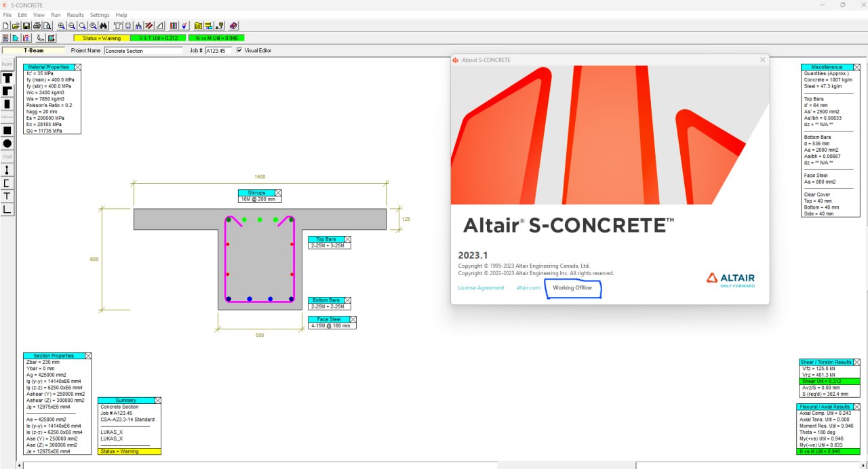Open the Edit menu

[22, 15]
